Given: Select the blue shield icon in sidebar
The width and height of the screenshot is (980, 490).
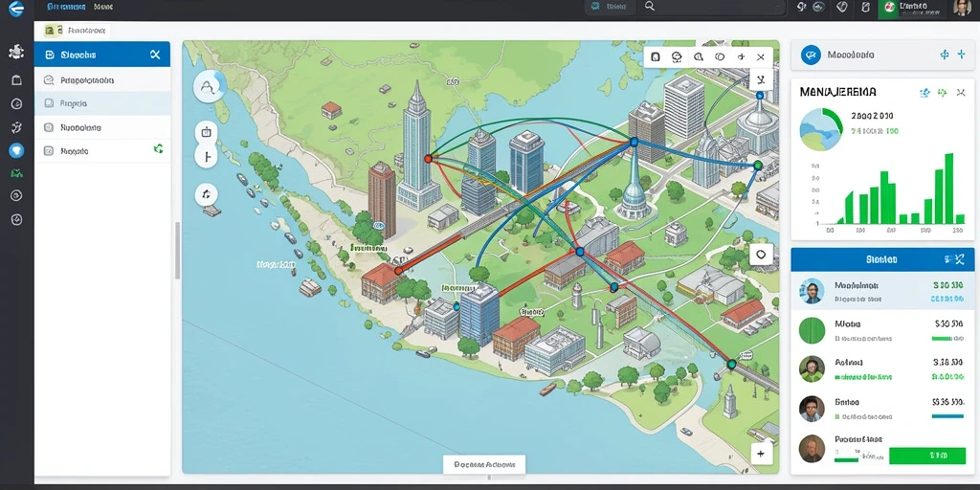Looking at the screenshot, I should (x=16, y=150).
